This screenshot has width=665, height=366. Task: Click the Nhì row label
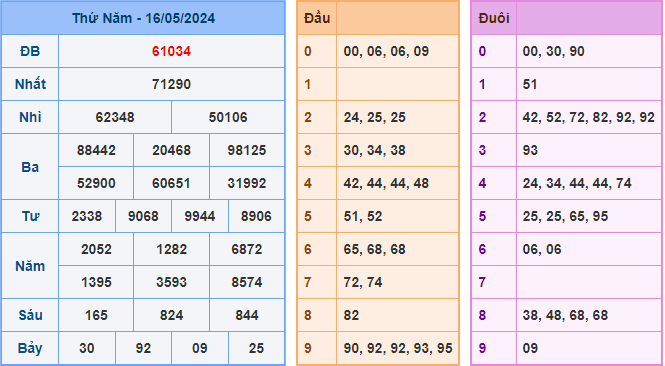pos(30,117)
